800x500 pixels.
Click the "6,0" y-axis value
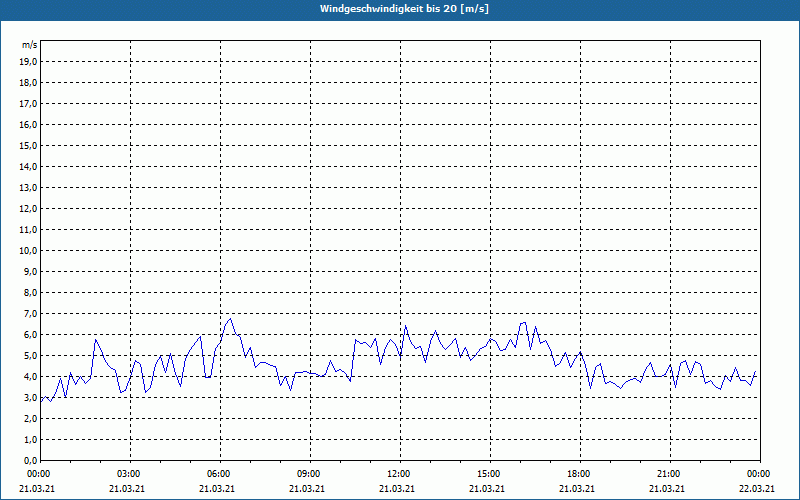tap(30, 335)
